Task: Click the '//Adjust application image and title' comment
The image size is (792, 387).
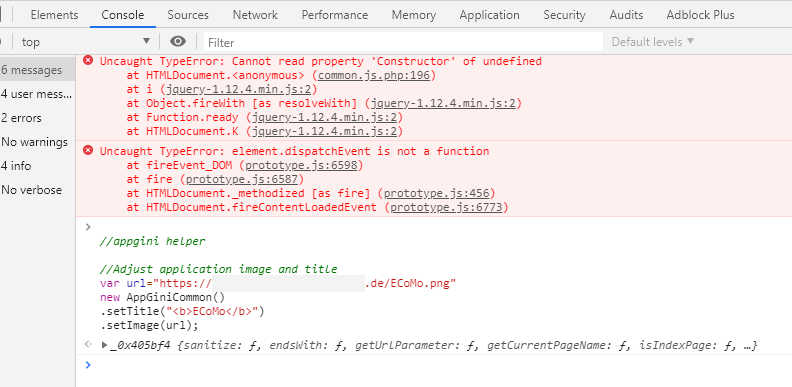Action: (218, 269)
